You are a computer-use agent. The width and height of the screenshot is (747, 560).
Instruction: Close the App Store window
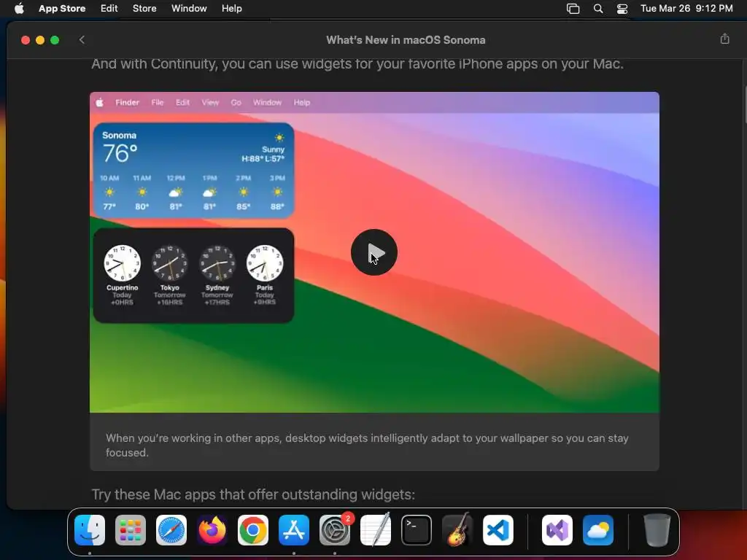pos(26,40)
